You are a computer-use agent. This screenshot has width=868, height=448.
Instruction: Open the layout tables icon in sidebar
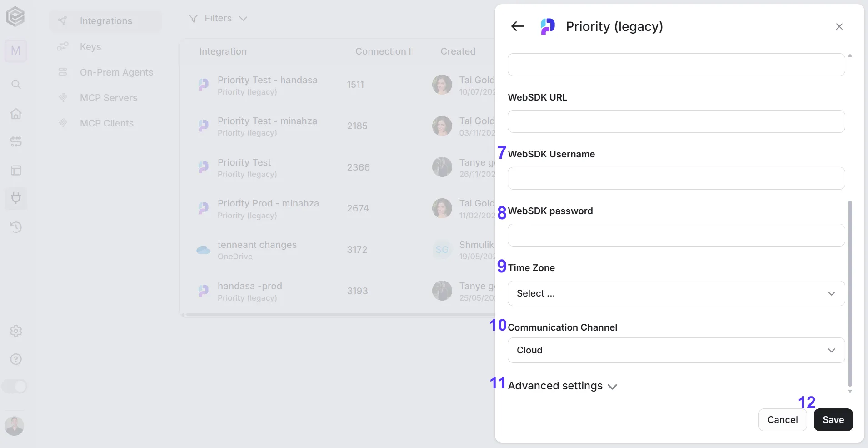tap(16, 171)
